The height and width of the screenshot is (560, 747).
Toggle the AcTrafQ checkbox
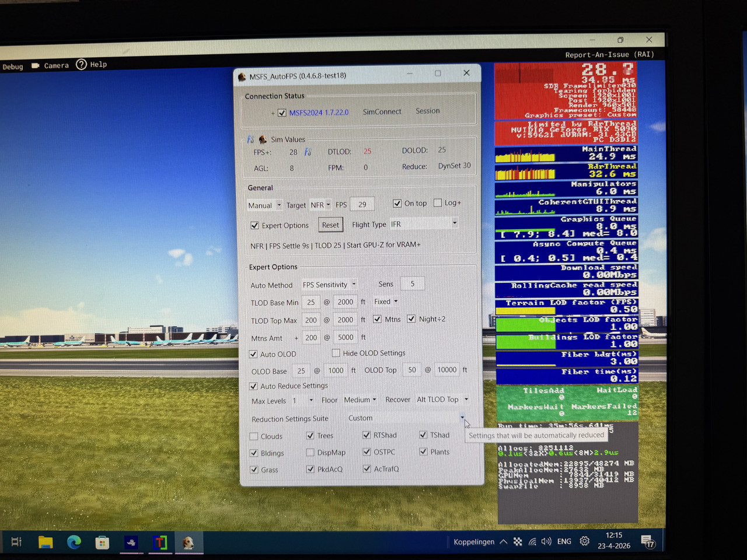click(x=366, y=468)
